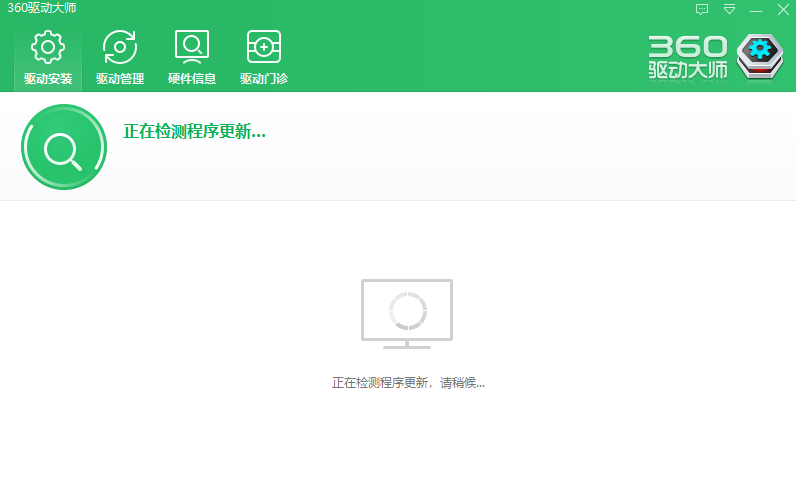Click the 360驱动大师 logo
796x503 pixels.
(x=716, y=57)
